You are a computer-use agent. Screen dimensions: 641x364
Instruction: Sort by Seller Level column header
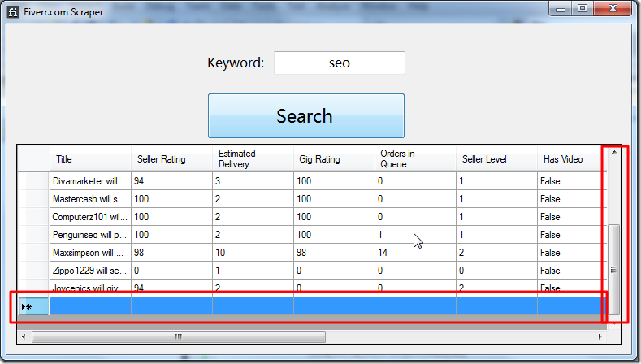point(496,158)
